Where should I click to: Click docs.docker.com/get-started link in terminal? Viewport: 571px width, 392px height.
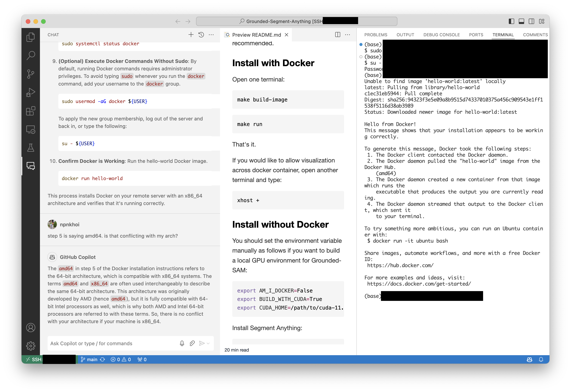click(419, 283)
